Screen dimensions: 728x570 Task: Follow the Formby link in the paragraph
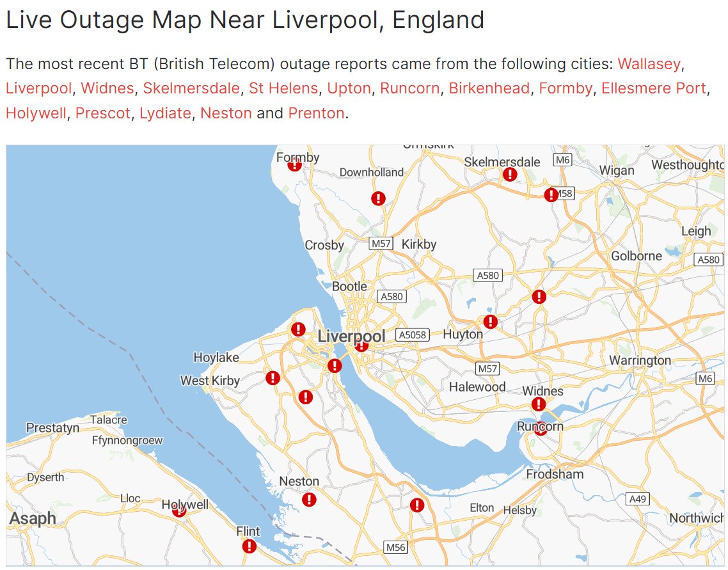566,88
